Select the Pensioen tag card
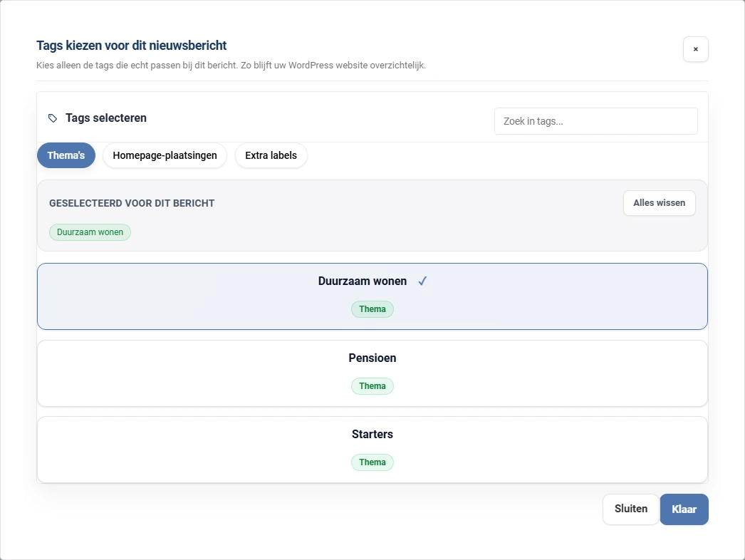The height and width of the screenshot is (560, 745). tap(372, 373)
